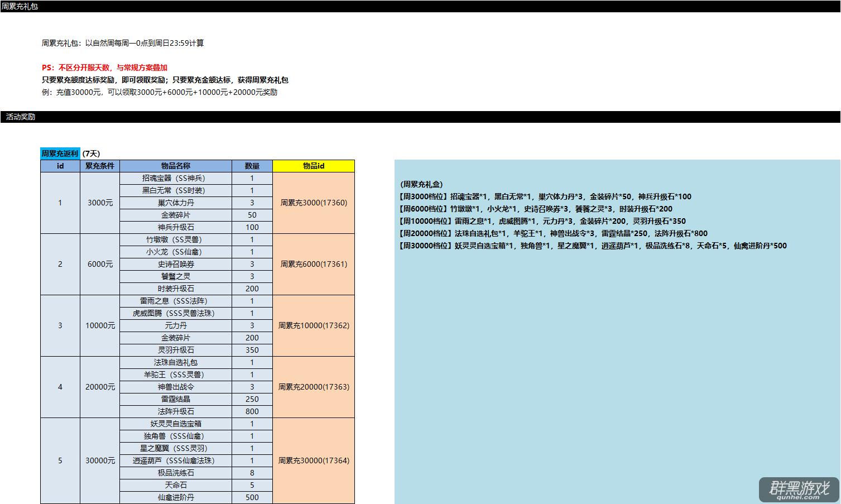Click the 逍遥葫芦（SSS仙禽法珠） item cell

[x=176, y=460]
